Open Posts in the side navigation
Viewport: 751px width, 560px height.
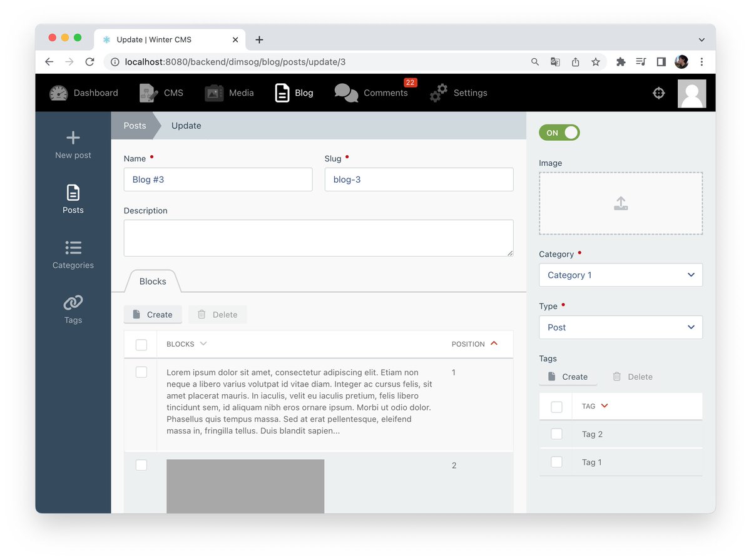73,200
